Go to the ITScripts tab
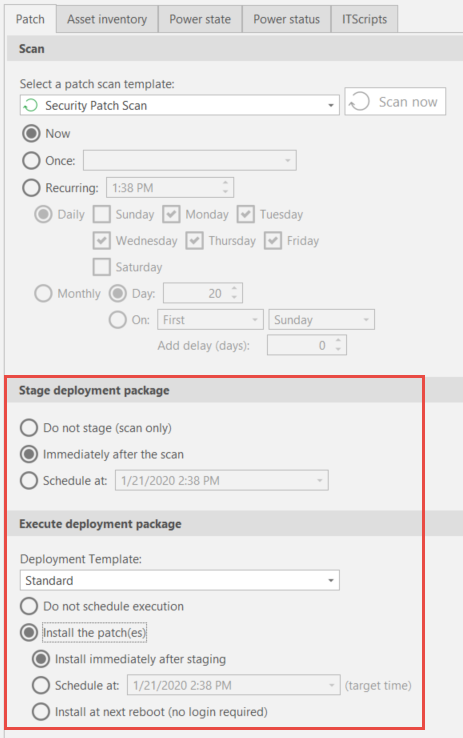The width and height of the screenshot is (463, 738). tap(365, 19)
